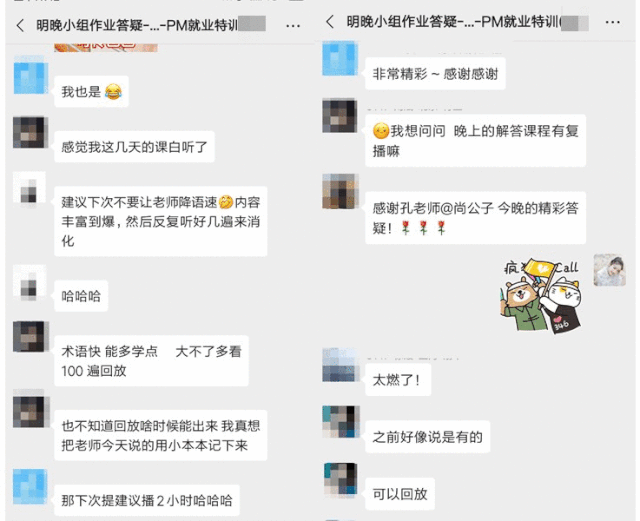Viewport: 640px width, 521px height.
Task: Tap the girl avatar next to the sticker
Action: click(x=609, y=270)
